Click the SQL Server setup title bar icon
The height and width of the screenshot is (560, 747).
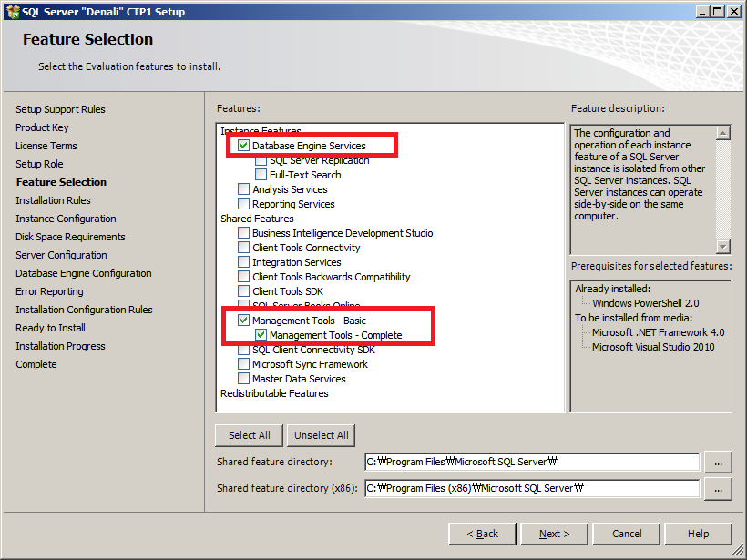13,12
